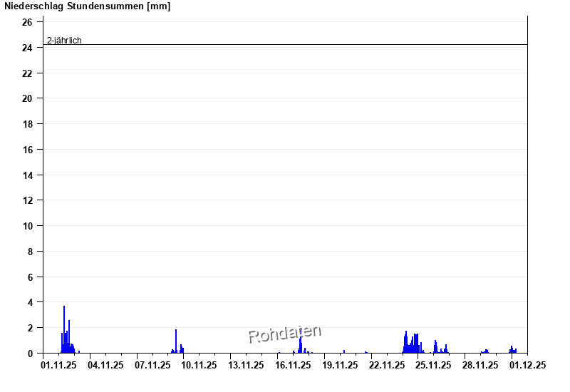Select the 19.11.25 date label
Viewport: 570px width, 392px height.
(340, 366)
